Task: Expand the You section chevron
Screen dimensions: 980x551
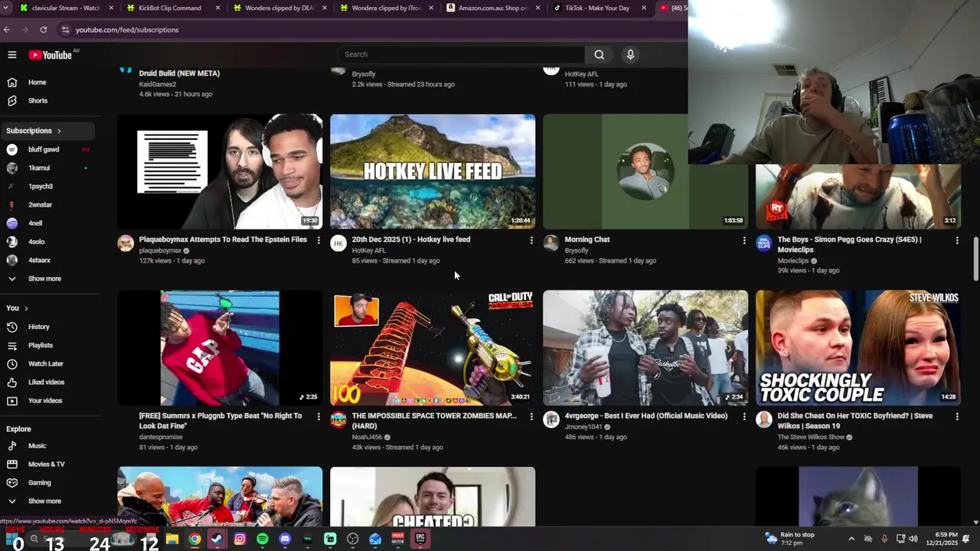Action: coord(26,308)
